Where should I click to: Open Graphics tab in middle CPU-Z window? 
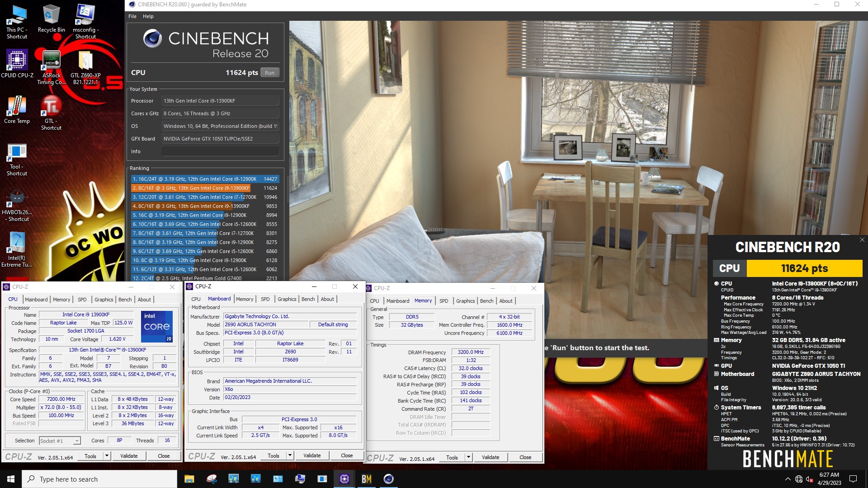[x=287, y=299]
